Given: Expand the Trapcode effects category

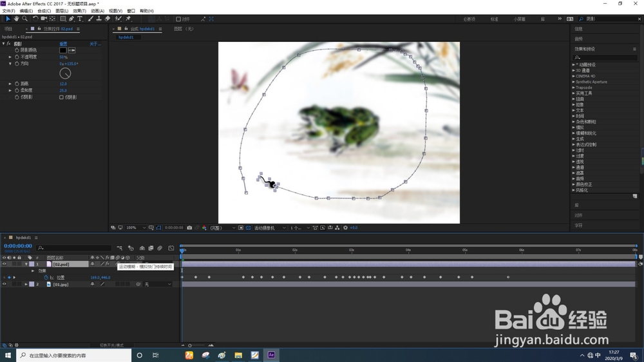Looking at the screenshot, I should (x=574, y=88).
